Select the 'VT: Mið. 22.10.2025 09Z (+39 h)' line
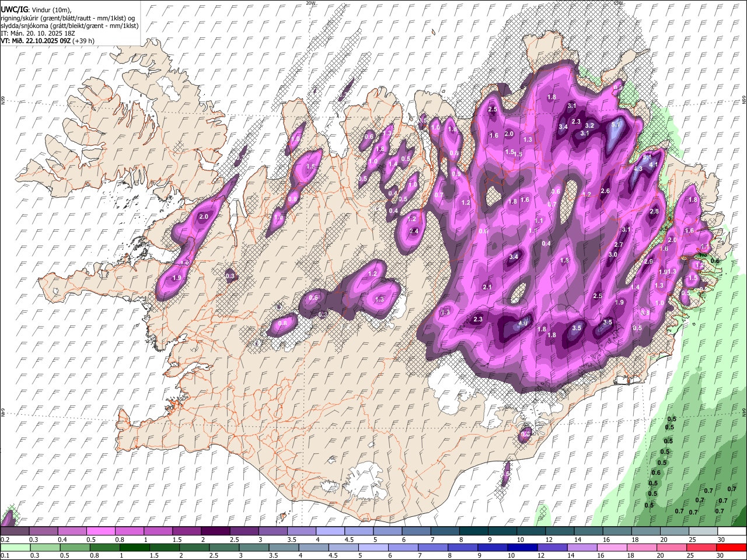 click(48, 41)
